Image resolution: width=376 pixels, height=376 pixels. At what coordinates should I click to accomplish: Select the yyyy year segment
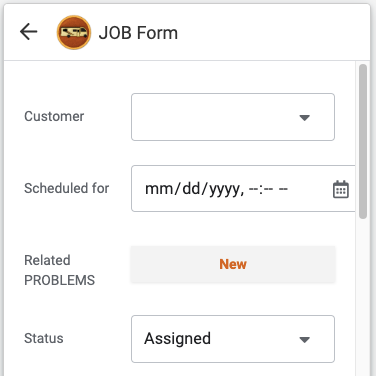point(224,190)
